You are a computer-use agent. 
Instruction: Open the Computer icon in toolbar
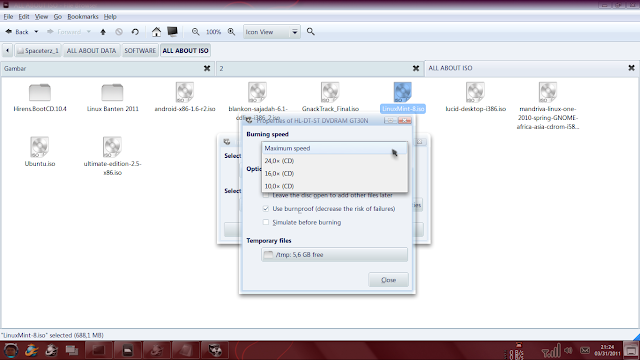tap(173, 31)
